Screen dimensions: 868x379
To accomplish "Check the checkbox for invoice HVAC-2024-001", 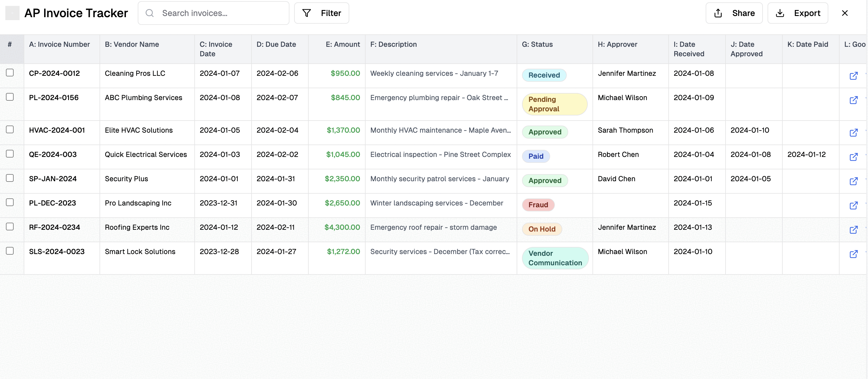I will [x=10, y=129].
